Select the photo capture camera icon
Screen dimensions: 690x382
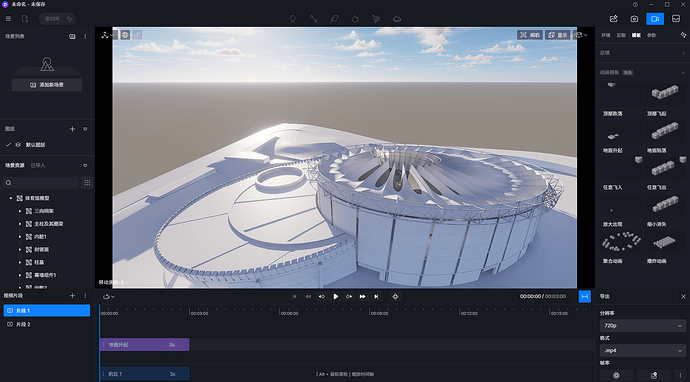tap(634, 19)
